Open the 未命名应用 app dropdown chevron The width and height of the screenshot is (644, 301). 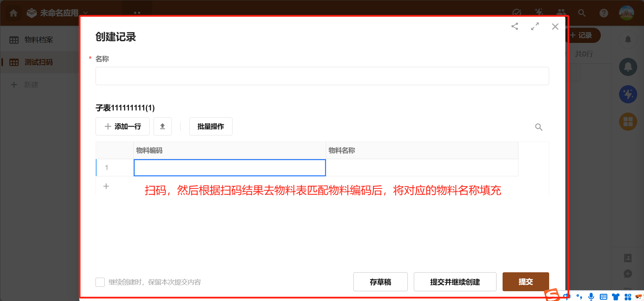coord(85,13)
